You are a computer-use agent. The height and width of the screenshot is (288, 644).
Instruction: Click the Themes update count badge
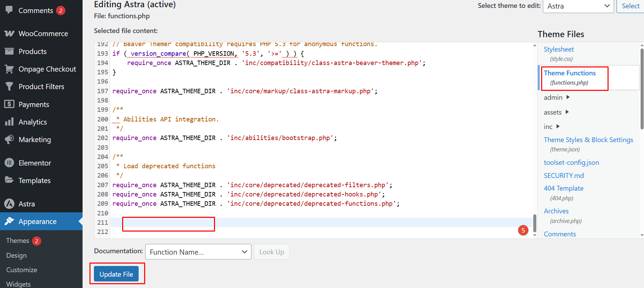tap(36, 241)
